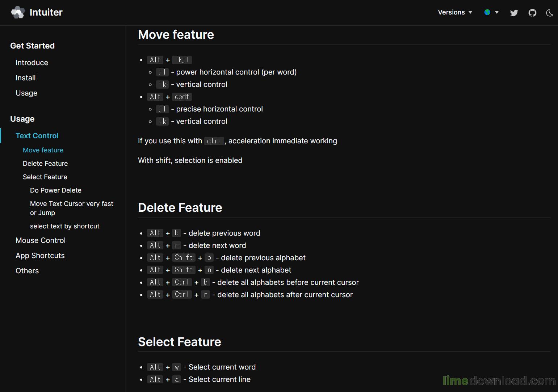Jump to Delete Feature section
The height and width of the screenshot is (392, 558).
pos(45,163)
